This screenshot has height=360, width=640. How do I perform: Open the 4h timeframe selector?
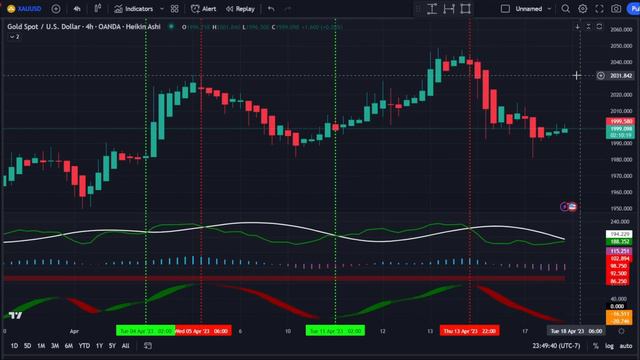click(x=77, y=9)
